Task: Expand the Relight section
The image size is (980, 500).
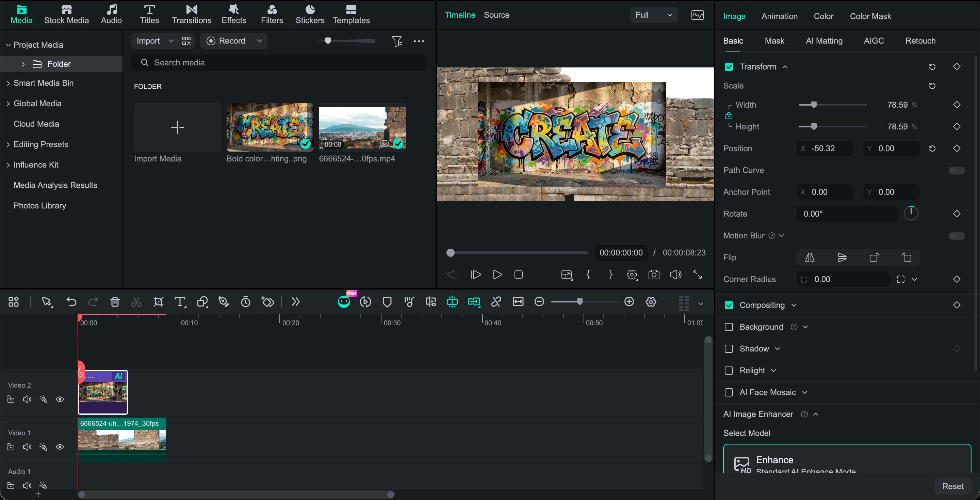Action: tap(773, 371)
